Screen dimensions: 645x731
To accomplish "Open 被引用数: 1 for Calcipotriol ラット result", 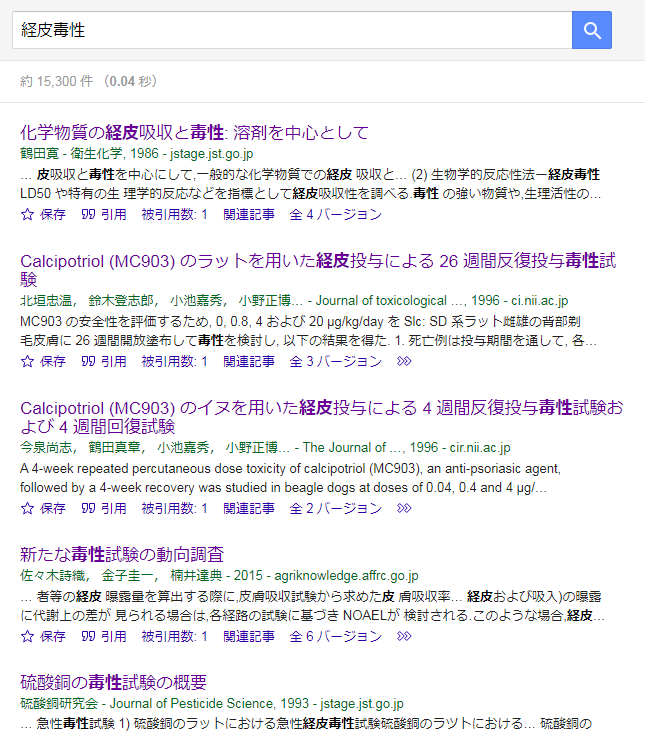I will pyautogui.click(x=174, y=361).
